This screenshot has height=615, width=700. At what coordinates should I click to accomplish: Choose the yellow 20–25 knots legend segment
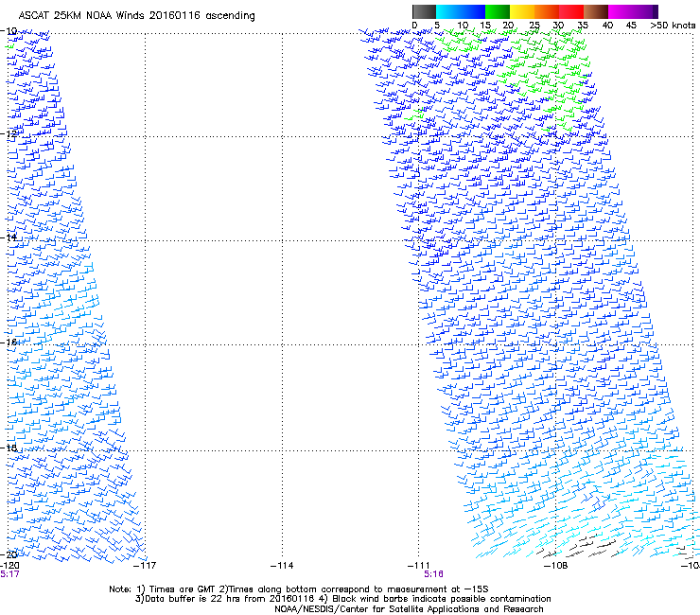pos(522,11)
